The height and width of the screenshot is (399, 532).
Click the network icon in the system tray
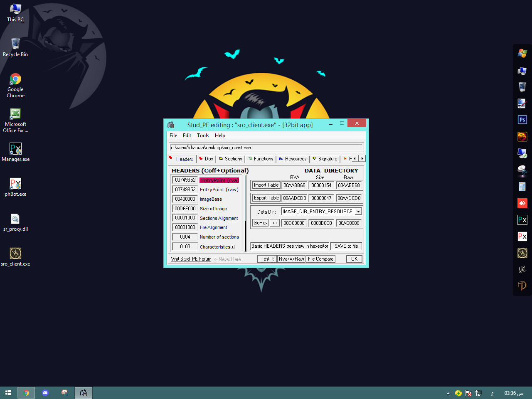click(478, 393)
